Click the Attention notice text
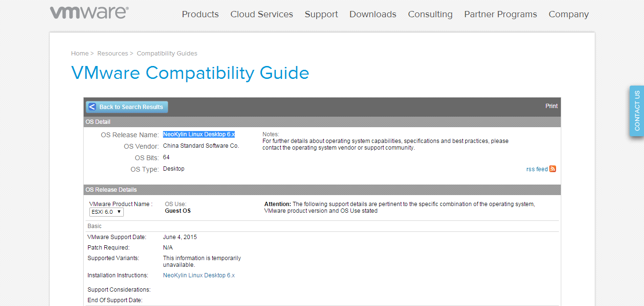This screenshot has width=644, height=306. pyautogui.click(x=400, y=208)
